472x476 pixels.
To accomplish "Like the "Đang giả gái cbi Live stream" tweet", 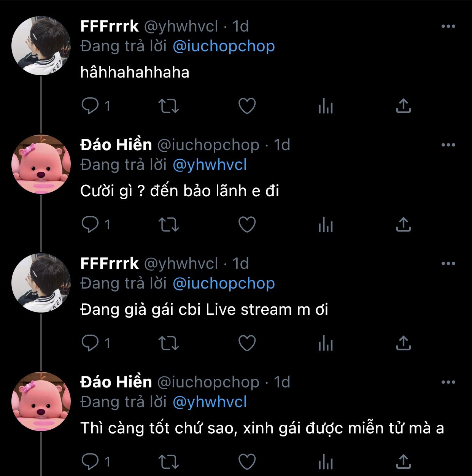I will [247, 343].
